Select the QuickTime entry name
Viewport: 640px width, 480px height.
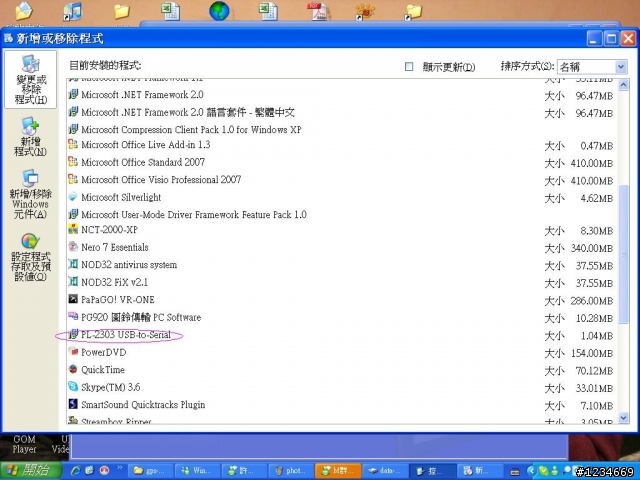[103, 370]
